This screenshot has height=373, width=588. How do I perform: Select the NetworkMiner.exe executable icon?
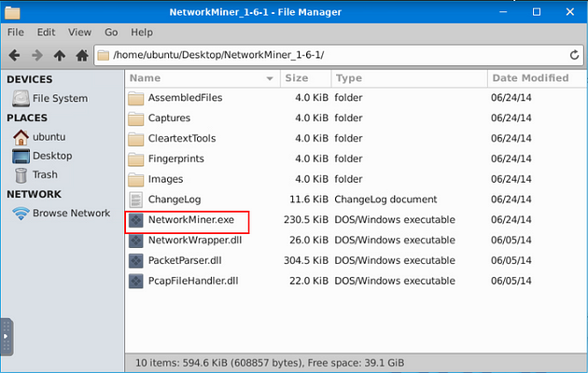(135, 220)
